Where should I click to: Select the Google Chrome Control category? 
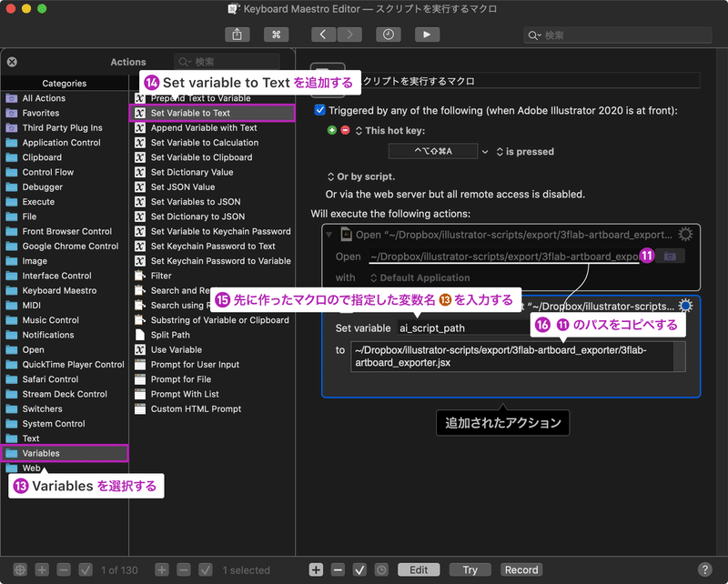(65, 246)
